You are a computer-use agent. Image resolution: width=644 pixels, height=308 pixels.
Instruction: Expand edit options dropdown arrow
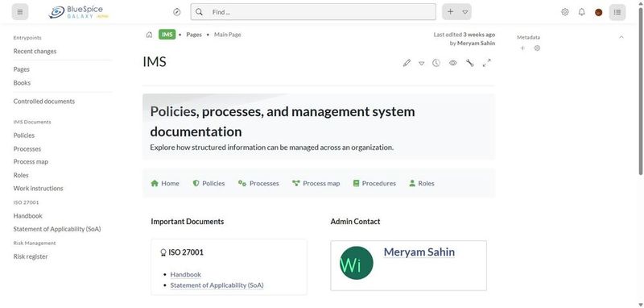coord(421,64)
